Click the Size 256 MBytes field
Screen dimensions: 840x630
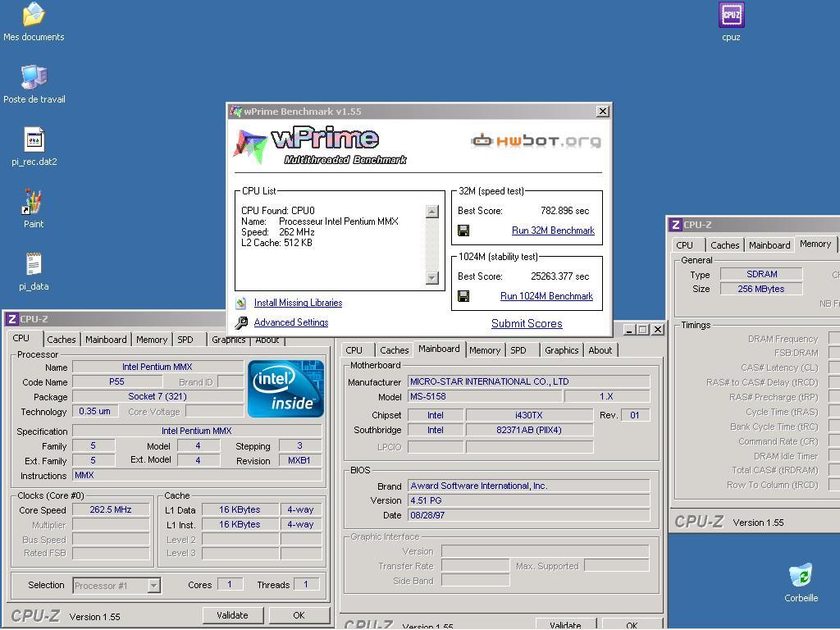click(x=761, y=289)
